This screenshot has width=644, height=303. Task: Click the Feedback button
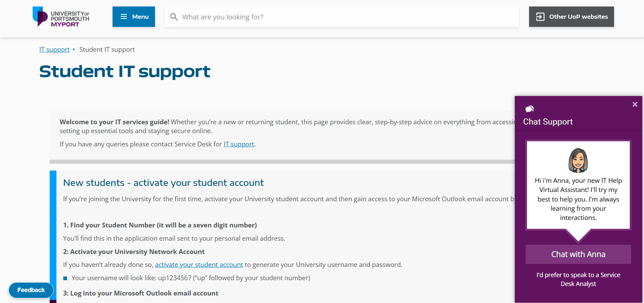coord(31,290)
